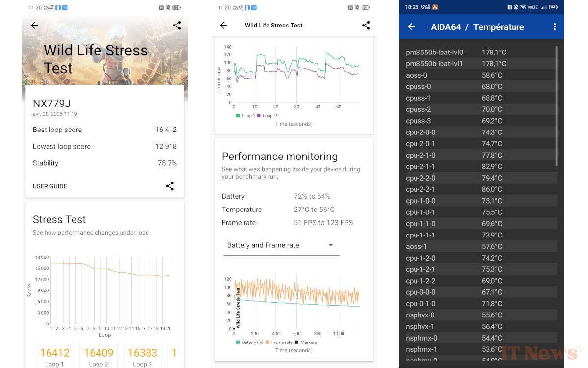The height and width of the screenshot is (368, 588).
Task: Click the AIDA64 temperature list scrollbar
Action: [x=556, y=105]
